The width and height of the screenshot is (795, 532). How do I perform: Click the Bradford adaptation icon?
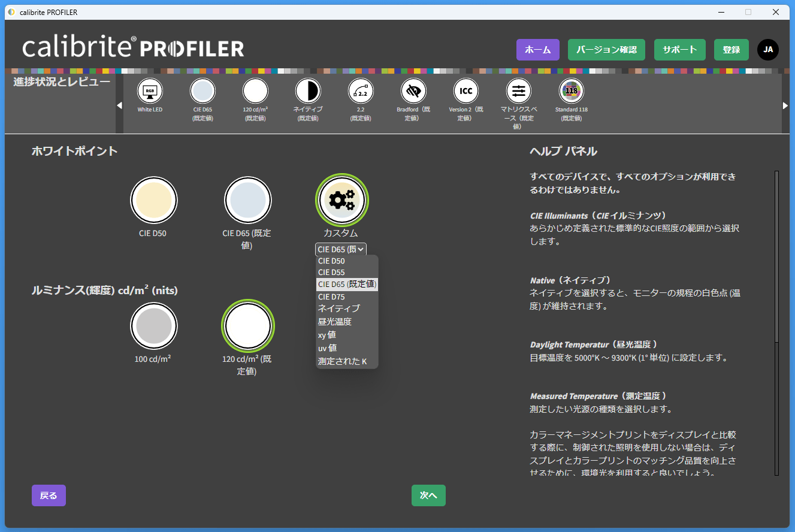tap(413, 91)
